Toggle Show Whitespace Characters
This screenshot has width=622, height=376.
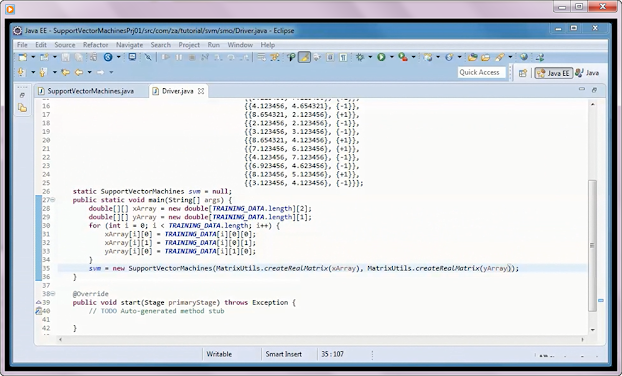[x=343, y=58]
